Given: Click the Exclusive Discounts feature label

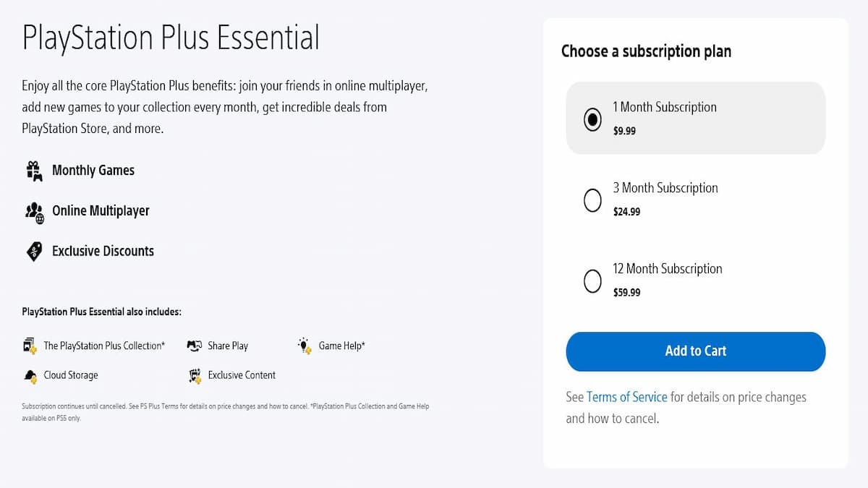Looking at the screenshot, I should click(x=103, y=252).
